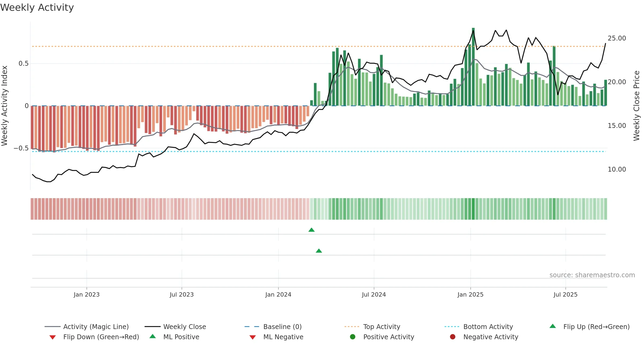Click the Jul 2024 axis label
644x362 pixels.
coord(374,295)
